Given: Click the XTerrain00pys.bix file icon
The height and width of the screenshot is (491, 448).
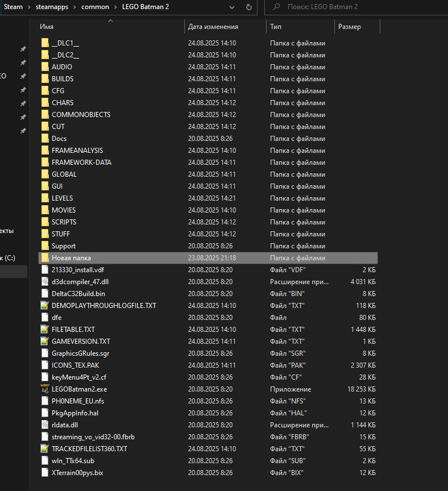Looking at the screenshot, I should (x=45, y=472).
